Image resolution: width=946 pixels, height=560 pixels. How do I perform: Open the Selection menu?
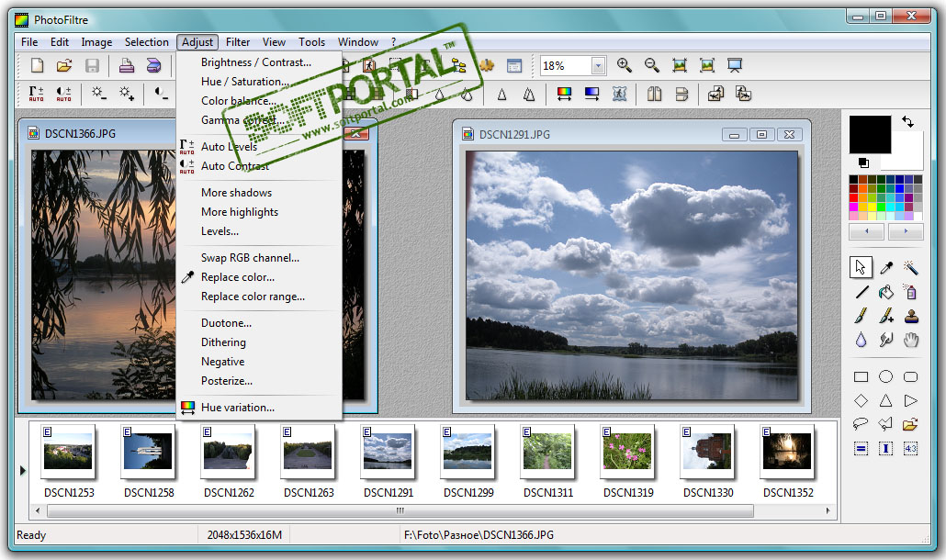(x=147, y=42)
